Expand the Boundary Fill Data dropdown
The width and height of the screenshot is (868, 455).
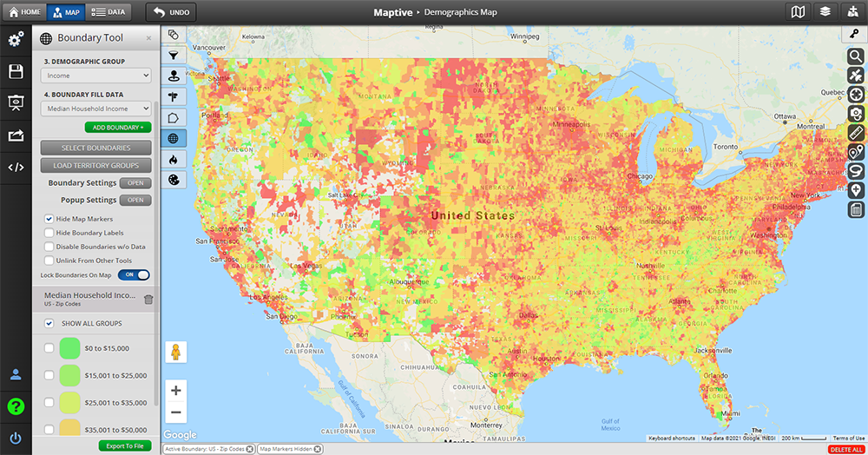point(95,109)
